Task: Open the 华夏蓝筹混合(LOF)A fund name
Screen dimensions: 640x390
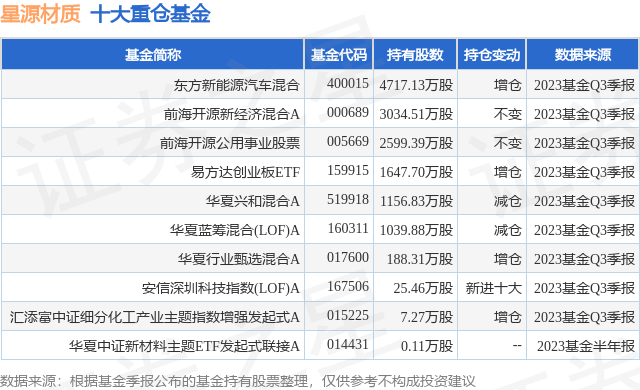Action: tap(235, 230)
